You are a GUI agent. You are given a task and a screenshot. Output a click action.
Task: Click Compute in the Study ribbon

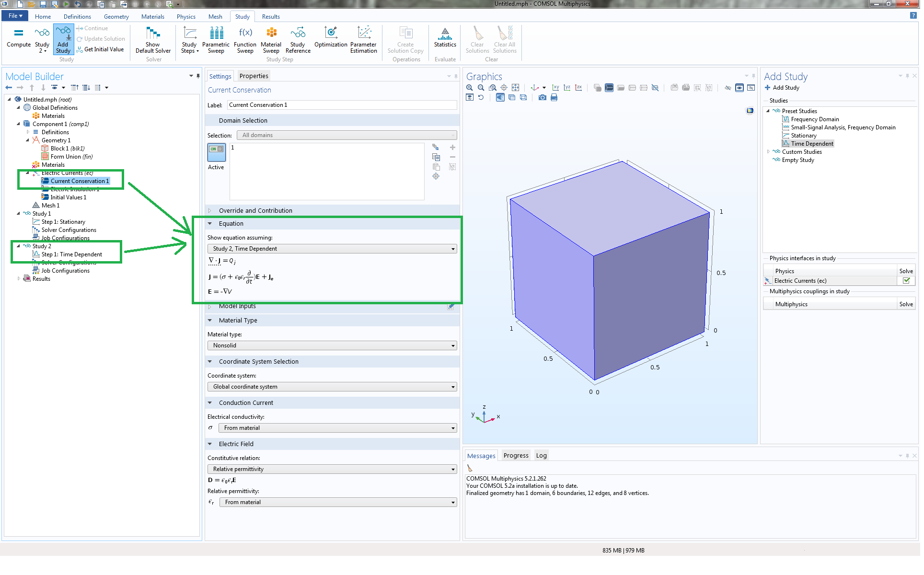tap(19, 37)
